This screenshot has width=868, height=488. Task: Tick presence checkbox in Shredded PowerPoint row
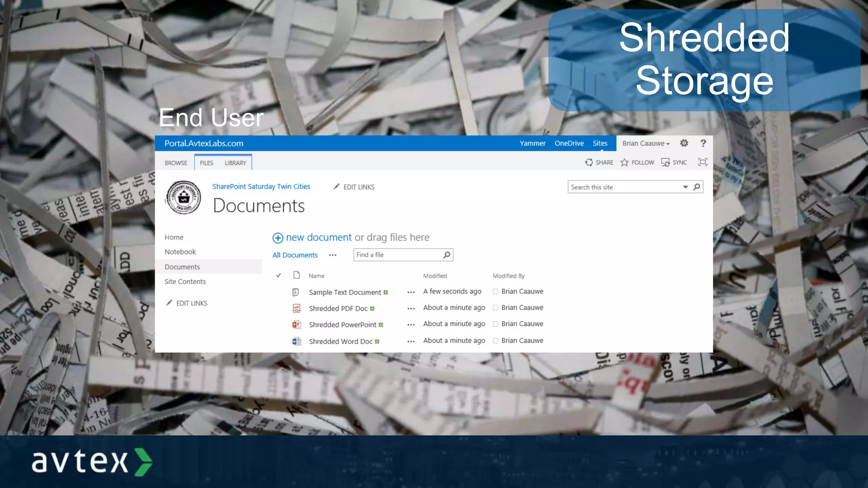pos(495,324)
